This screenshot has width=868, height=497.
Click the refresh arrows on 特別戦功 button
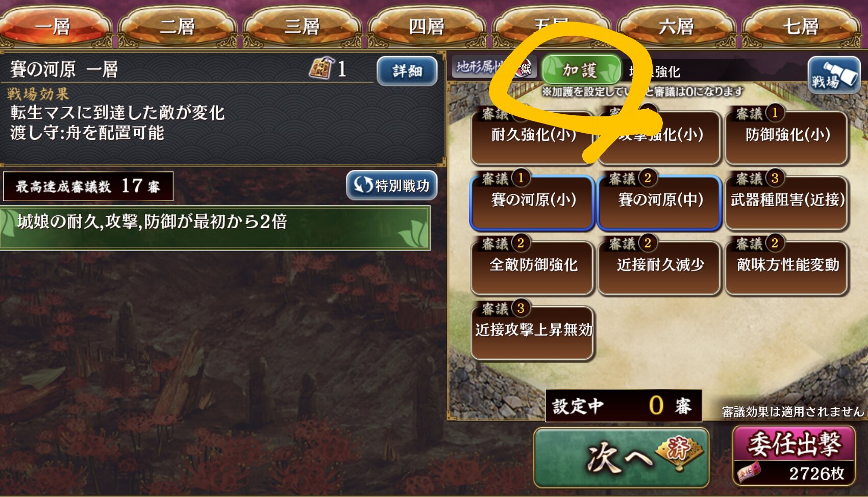363,185
